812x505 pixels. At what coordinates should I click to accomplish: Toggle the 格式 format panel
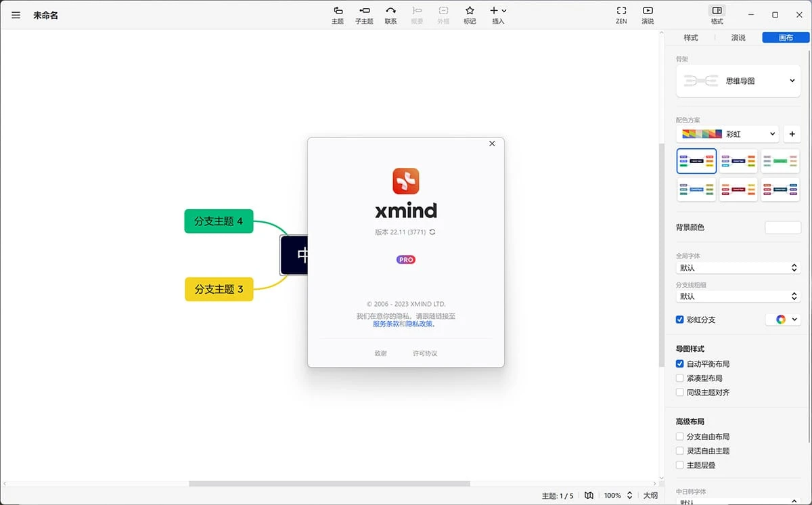pos(716,15)
